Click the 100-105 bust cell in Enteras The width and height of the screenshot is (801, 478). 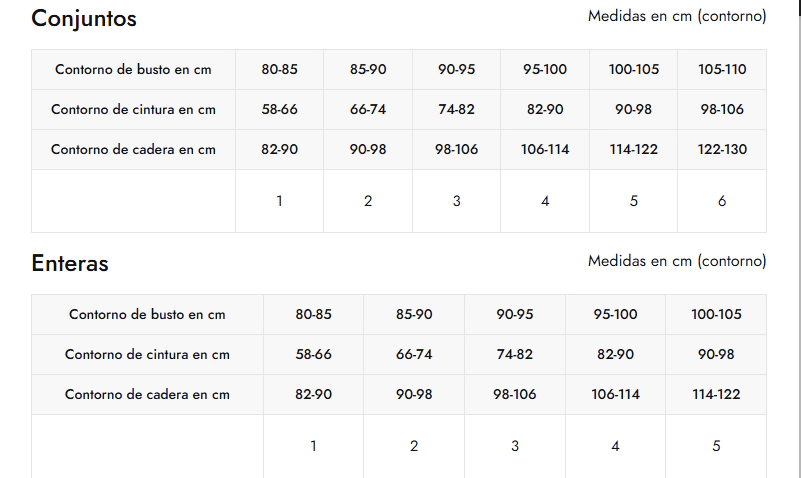[x=716, y=315]
